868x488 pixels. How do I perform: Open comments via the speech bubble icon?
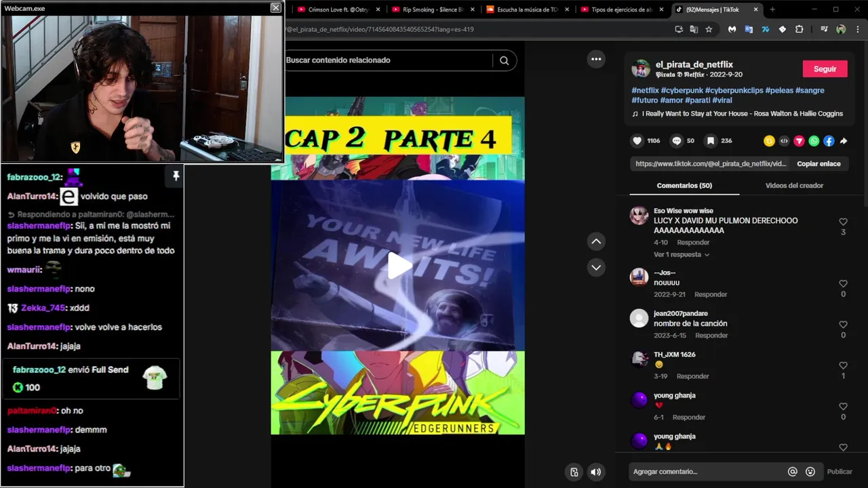click(x=676, y=141)
